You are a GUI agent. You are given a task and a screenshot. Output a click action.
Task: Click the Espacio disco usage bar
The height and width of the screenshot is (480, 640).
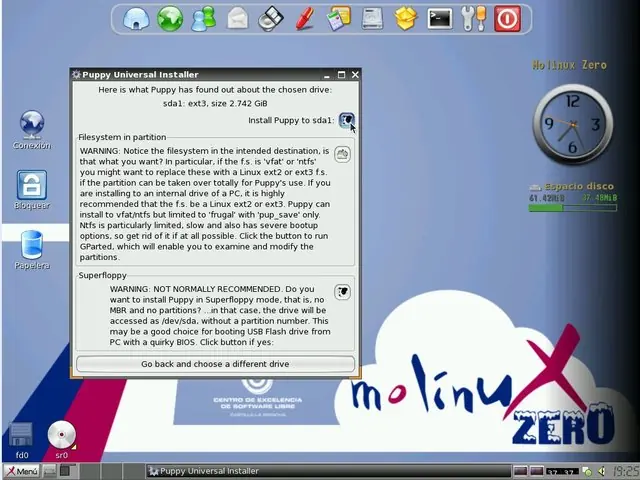(x=572, y=208)
